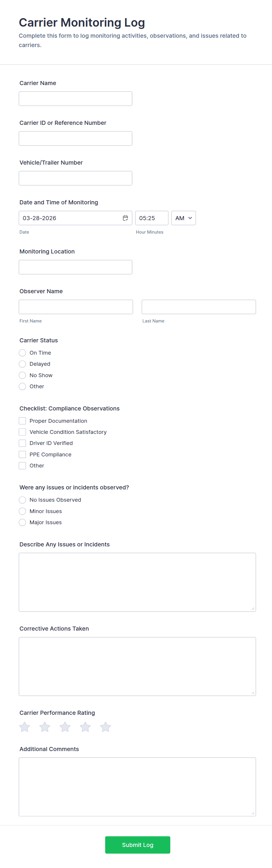272x868 pixels.
Task: Rate carrier one star
Action: pos(24,727)
